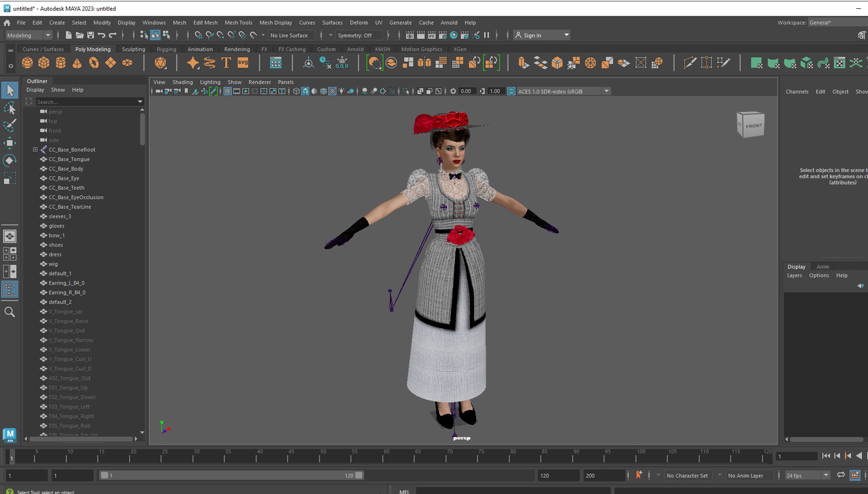Click the Mirror shelf icon
Image resolution: width=868 pixels, height=494 pixels.
click(x=424, y=63)
